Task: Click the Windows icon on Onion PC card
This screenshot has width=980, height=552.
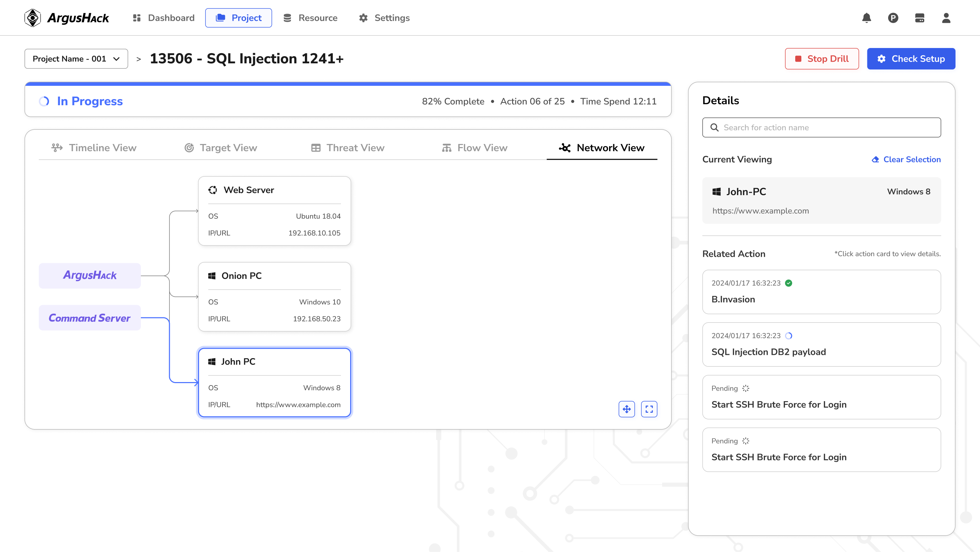Action: tap(212, 275)
